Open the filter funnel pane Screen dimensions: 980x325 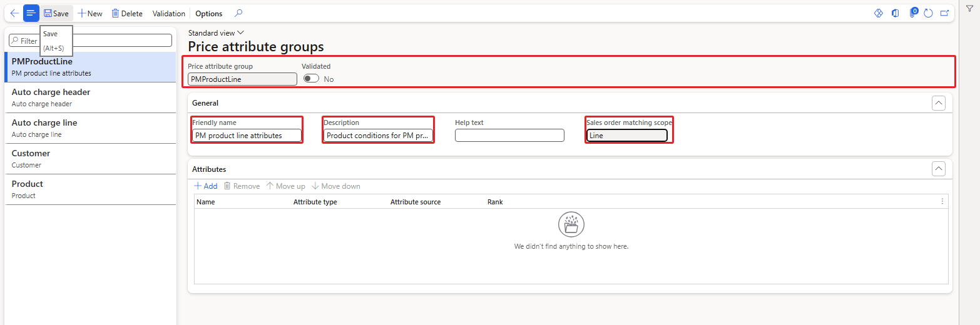[x=969, y=9]
